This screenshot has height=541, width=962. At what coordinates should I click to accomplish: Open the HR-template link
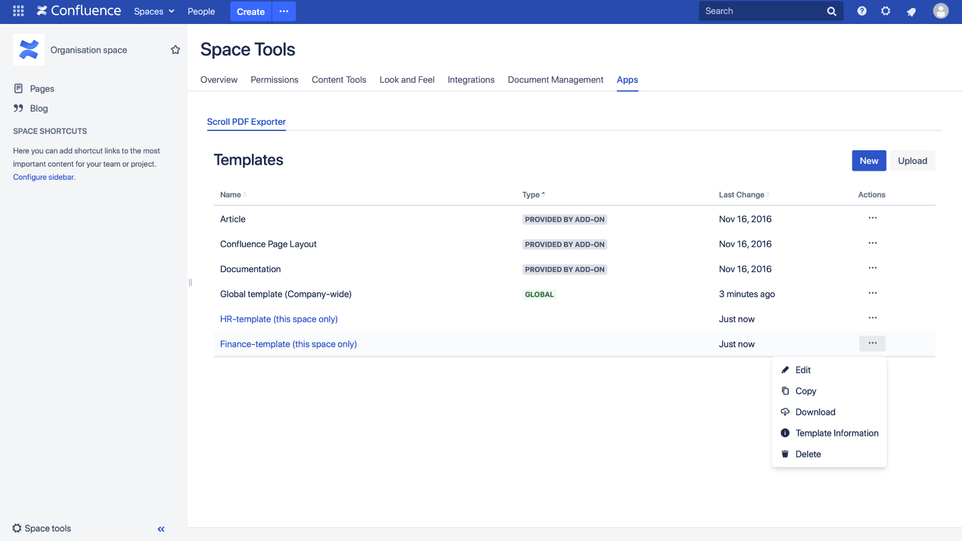279,319
